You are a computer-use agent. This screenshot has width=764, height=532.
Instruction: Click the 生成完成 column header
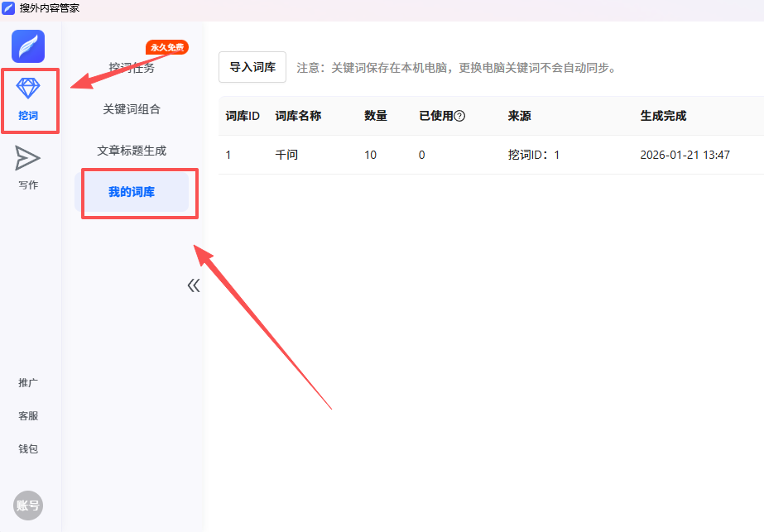(x=663, y=116)
